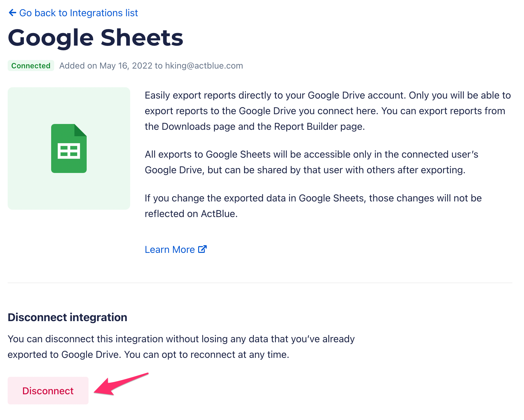Screen dimensions: 524x420
Task: Click the external link icon beside Learn More
Action: coord(202,249)
